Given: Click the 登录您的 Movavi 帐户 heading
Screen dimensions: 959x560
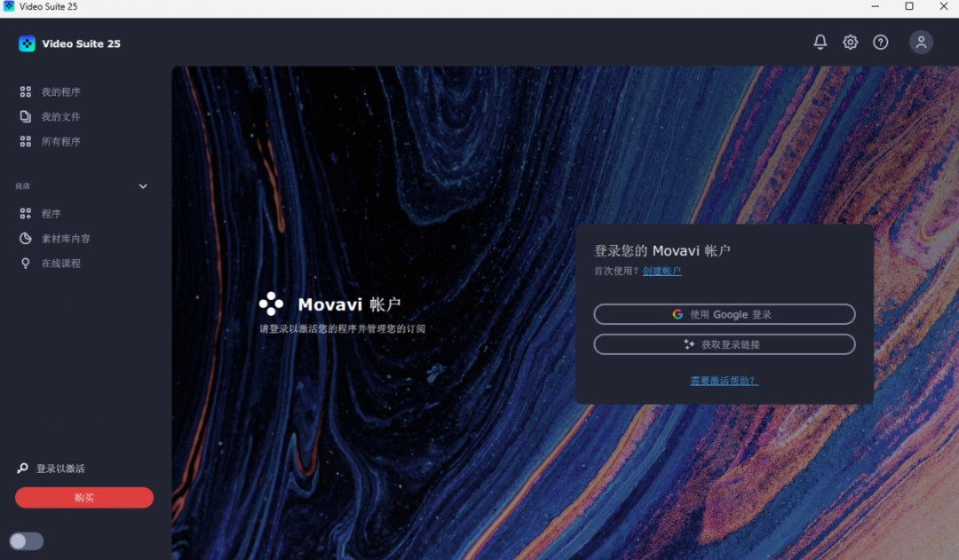Looking at the screenshot, I should click(662, 250).
